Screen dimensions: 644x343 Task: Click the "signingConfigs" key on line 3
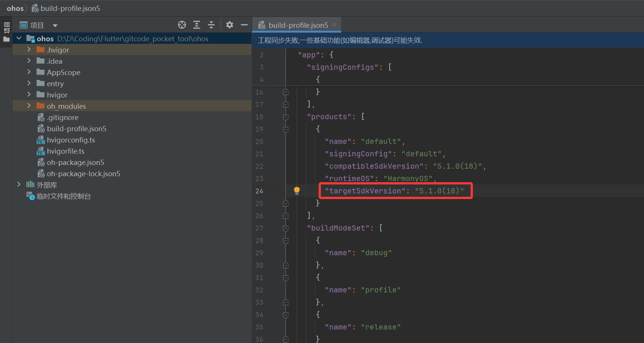point(343,67)
